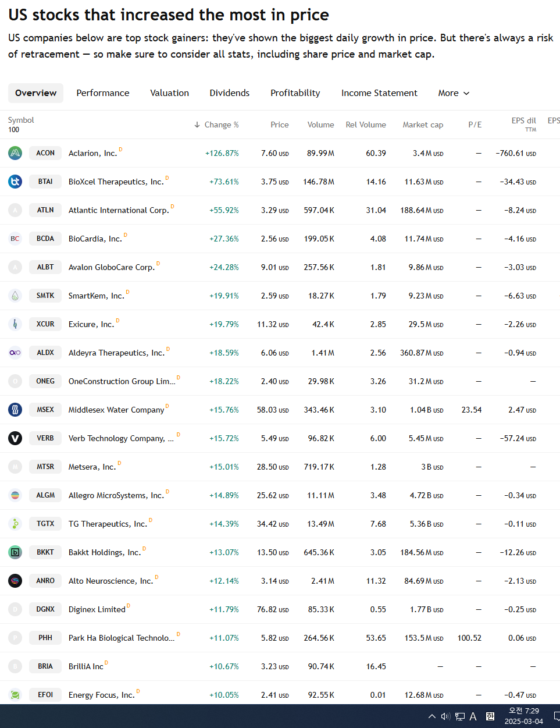Open the Dividends tab
The width and height of the screenshot is (560, 728).
click(x=229, y=93)
